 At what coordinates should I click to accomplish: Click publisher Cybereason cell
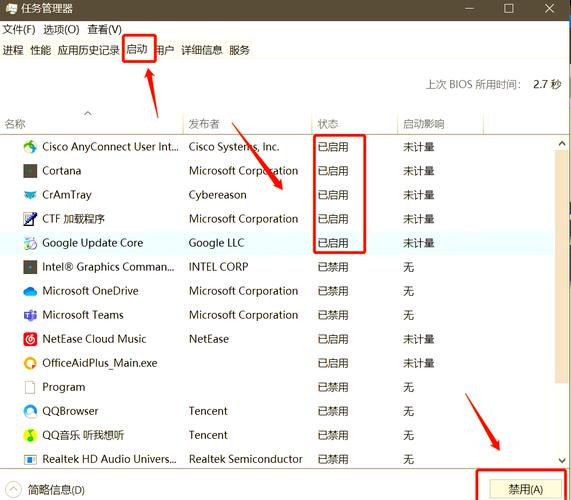[217, 195]
